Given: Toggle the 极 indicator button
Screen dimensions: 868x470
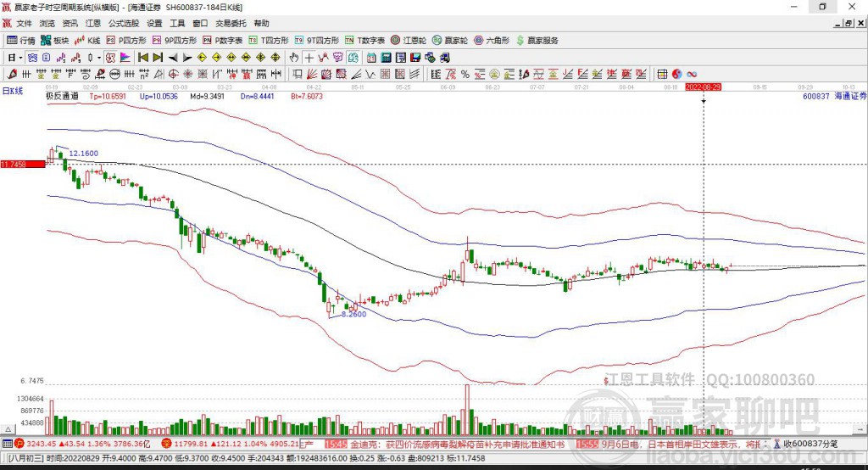Looking at the screenshot, I should (111, 58).
